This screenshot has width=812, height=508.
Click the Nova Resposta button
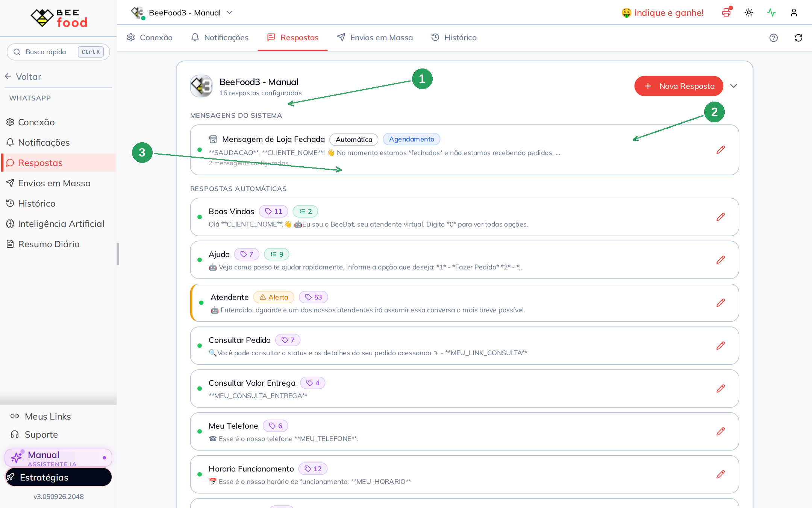coord(679,86)
